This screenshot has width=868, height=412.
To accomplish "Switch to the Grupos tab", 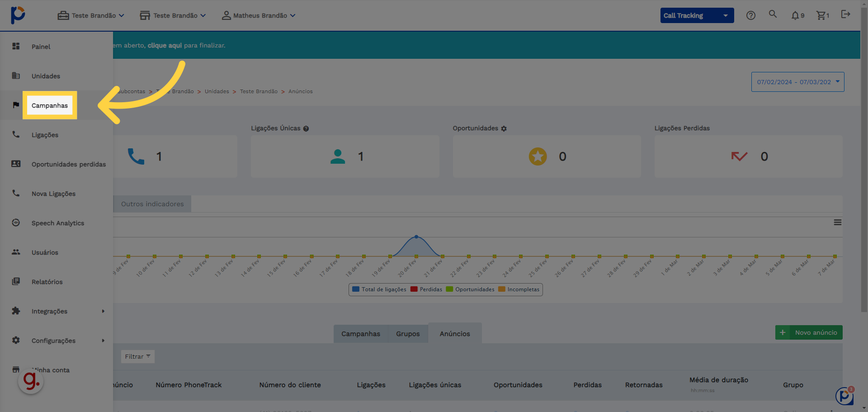I will click(x=408, y=334).
